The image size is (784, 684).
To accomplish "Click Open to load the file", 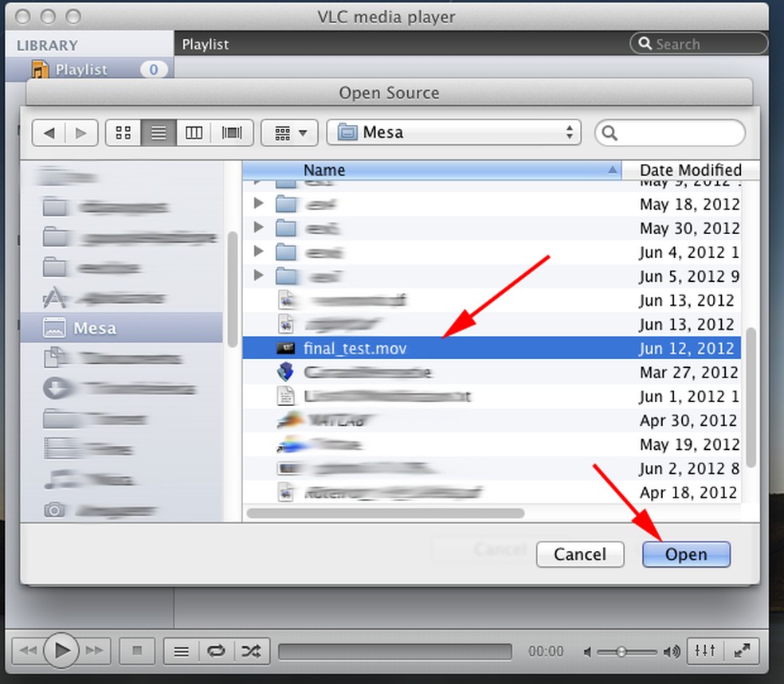I will coord(686,554).
